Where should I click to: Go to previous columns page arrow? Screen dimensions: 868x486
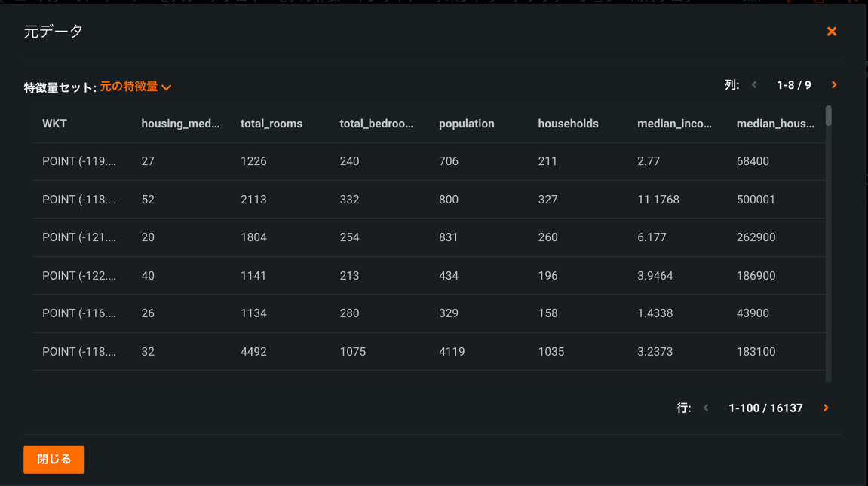[x=754, y=85]
